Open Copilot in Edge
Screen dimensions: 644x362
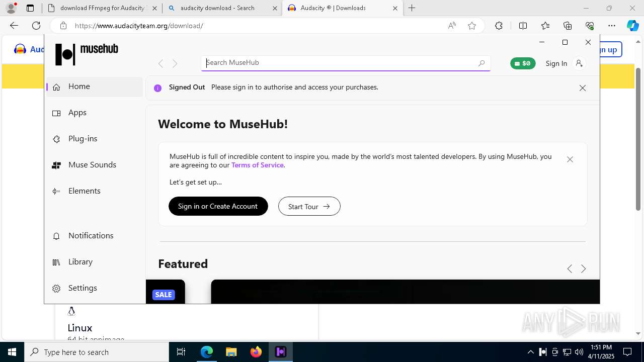[x=632, y=26]
